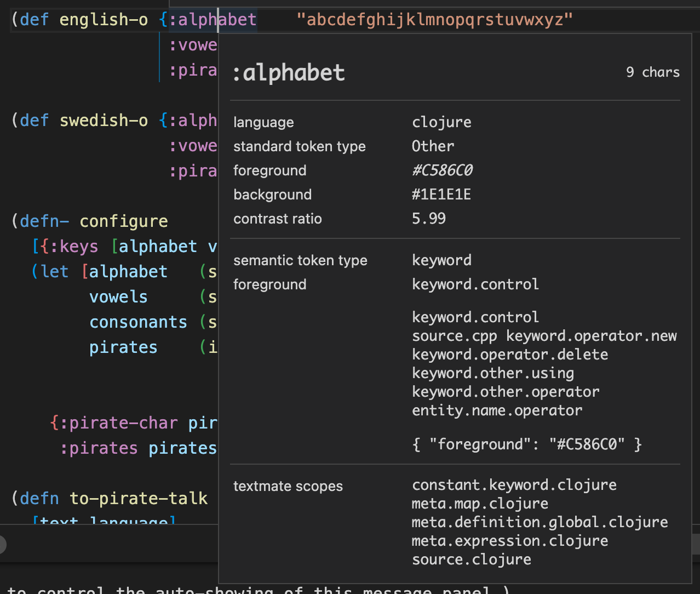The height and width of the screenshot is (594, 700).
Task: Click the :keys destructuring keyword
Action: pos(74,247)
